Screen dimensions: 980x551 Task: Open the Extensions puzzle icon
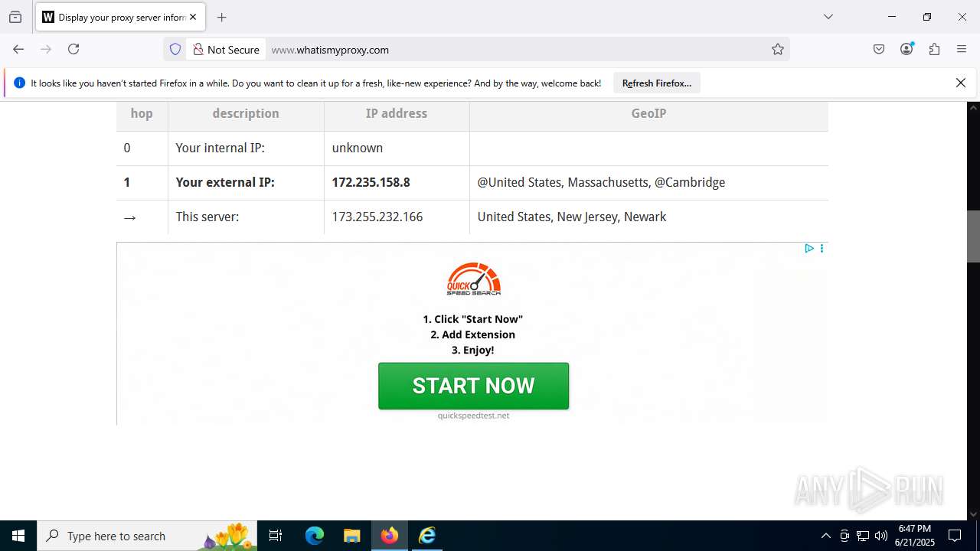pyautogui.click(x=934, y=49)
